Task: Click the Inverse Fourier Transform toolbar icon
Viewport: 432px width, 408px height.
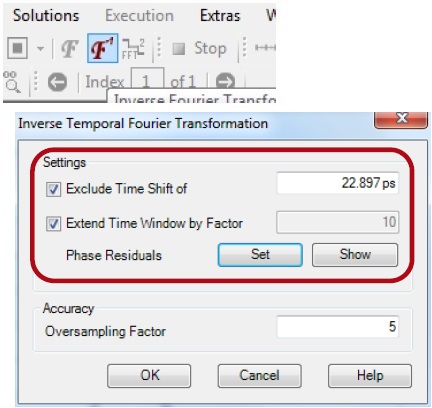Action: point(102,48)
